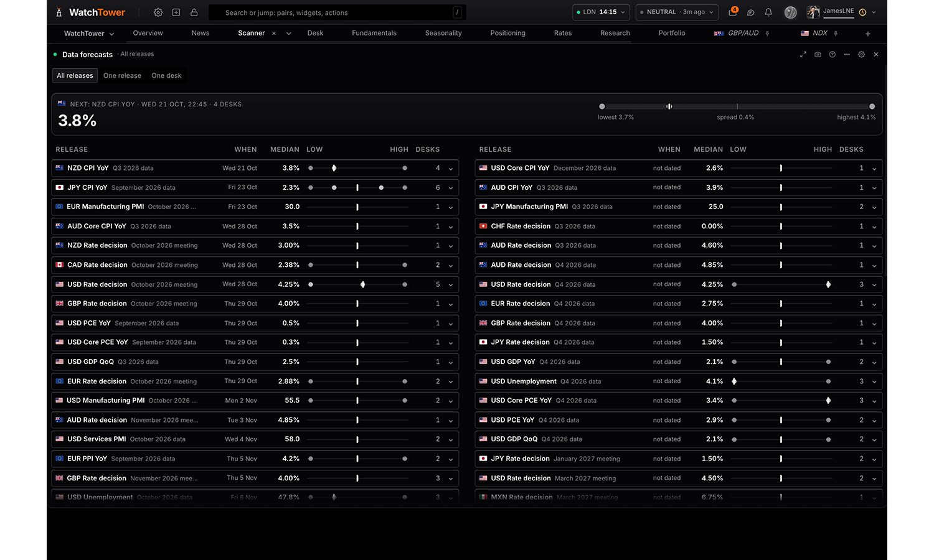934x560 pixels.
Task: Toggle the pin on the NDX tab
Action: tap(836, 34)
